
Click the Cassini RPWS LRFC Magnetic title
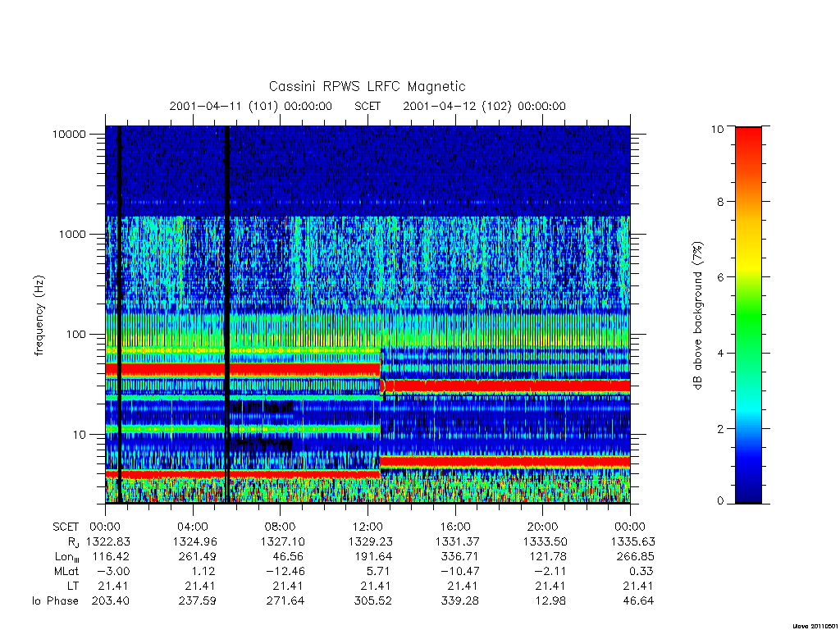[x=367, y=86]
